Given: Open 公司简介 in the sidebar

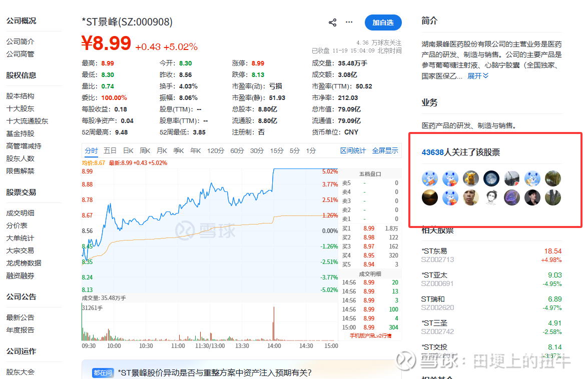Looking at the screenshot, I should [20, 41].
